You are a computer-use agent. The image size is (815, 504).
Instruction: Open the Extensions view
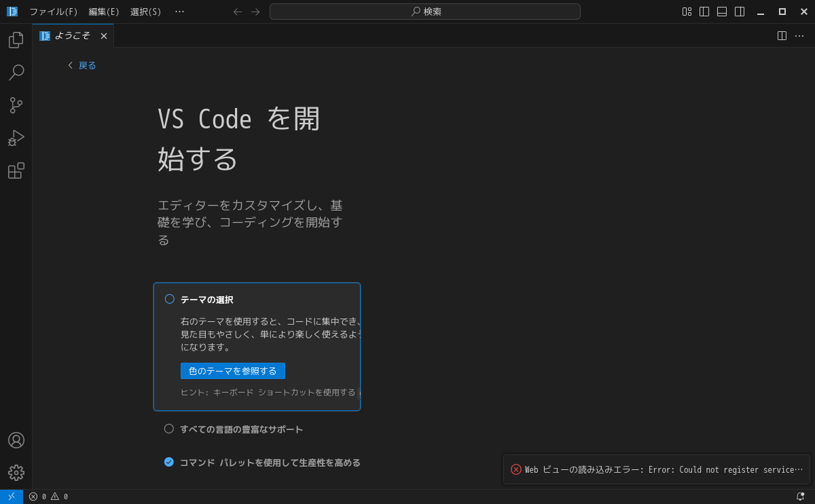[x=16, y=170]
